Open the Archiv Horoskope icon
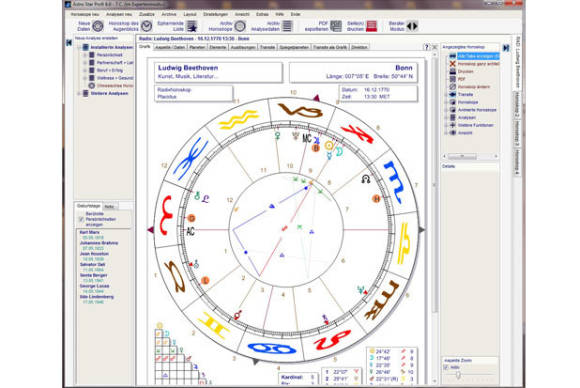The image size is (580, 388). point(240,26)
